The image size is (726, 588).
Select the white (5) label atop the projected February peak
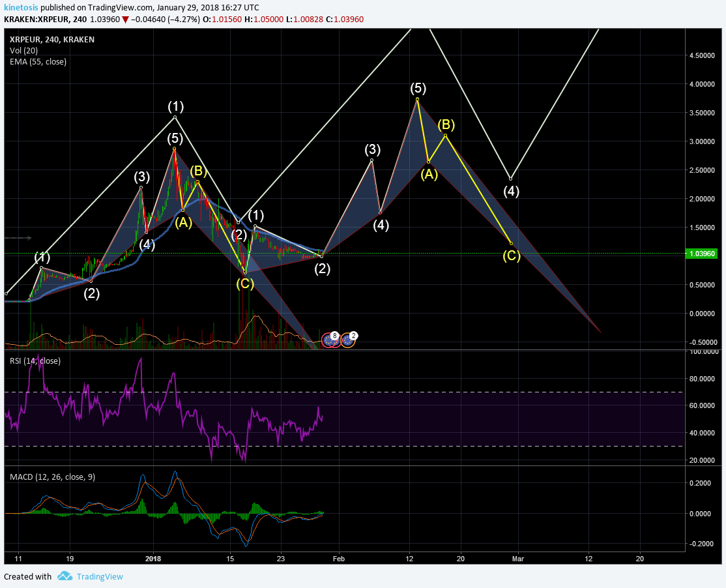[x=418, y=88]
